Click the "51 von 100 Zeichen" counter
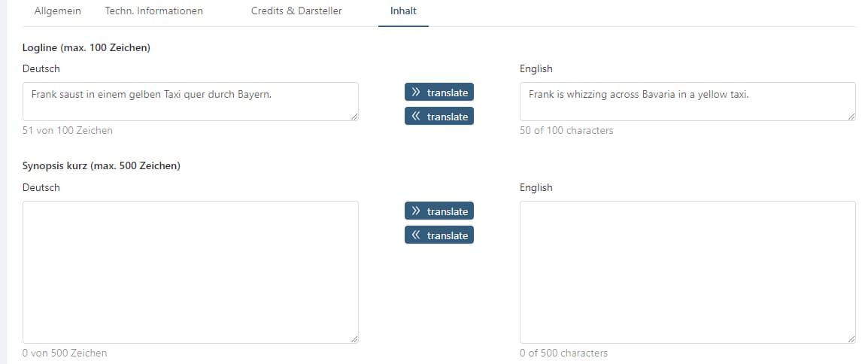The height and width of the screenshot is (364, 868). pyautogui.click(x=68, y=130)
